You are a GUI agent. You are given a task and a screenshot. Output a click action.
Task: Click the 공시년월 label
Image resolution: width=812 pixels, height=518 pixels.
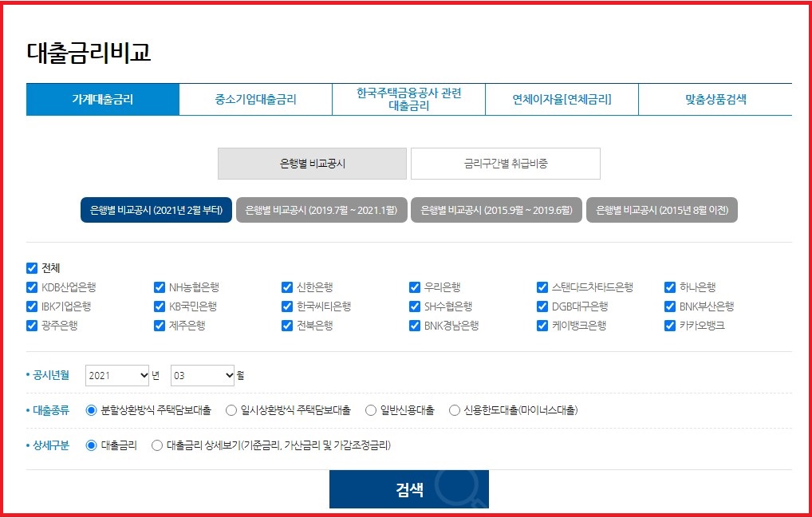click(x=50, y=376)
